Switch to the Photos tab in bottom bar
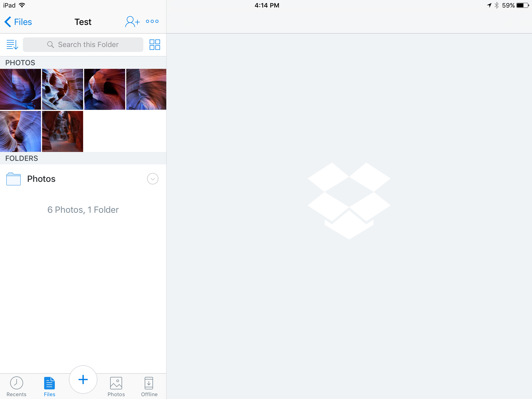This screenshot has height=399, width=532. point(116,387)
